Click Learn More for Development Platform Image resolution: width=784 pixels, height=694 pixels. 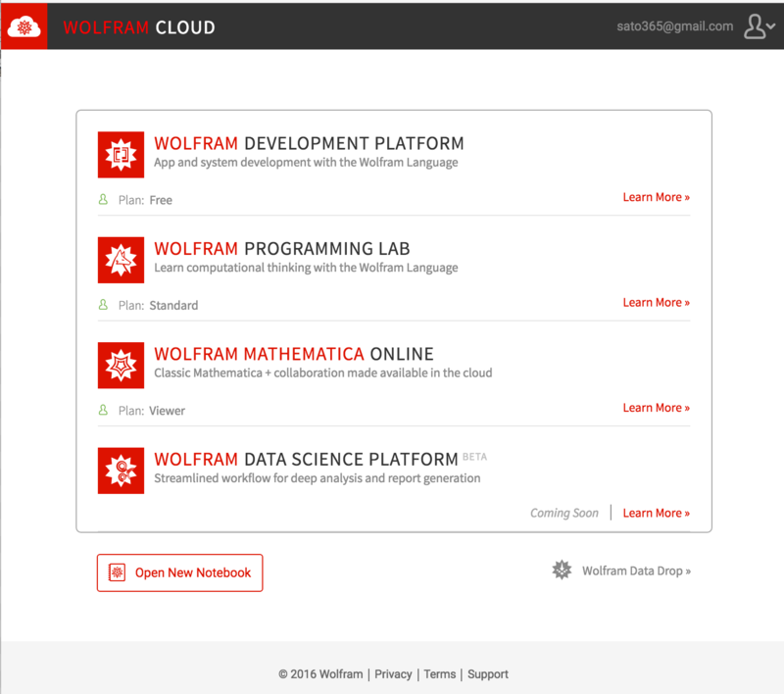pos(656,197)
